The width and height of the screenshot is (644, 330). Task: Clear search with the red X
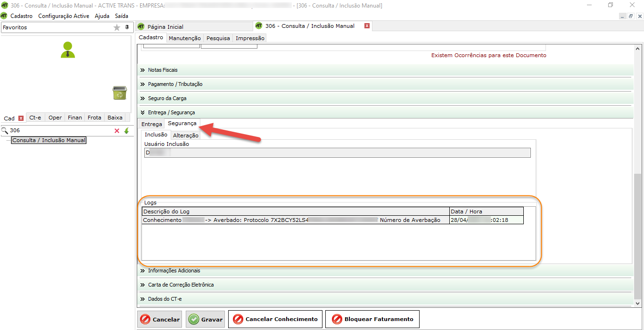pyautogui.click(x=117, y=131)
